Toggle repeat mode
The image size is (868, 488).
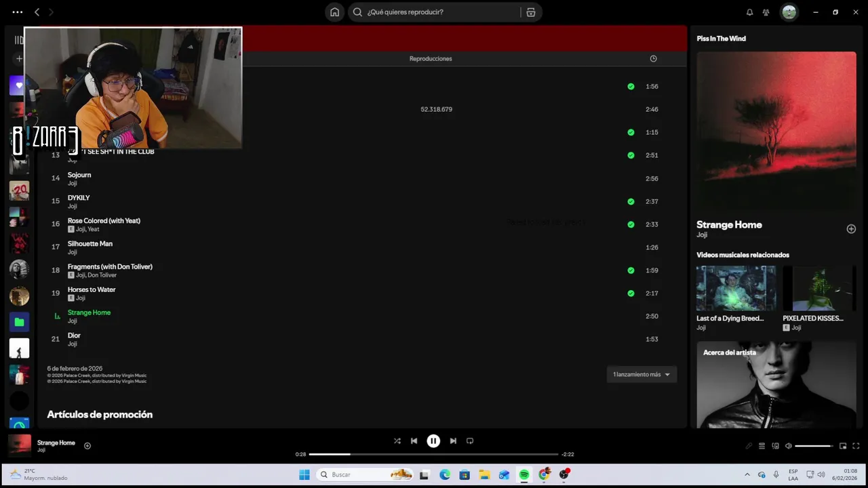(470, 441)
